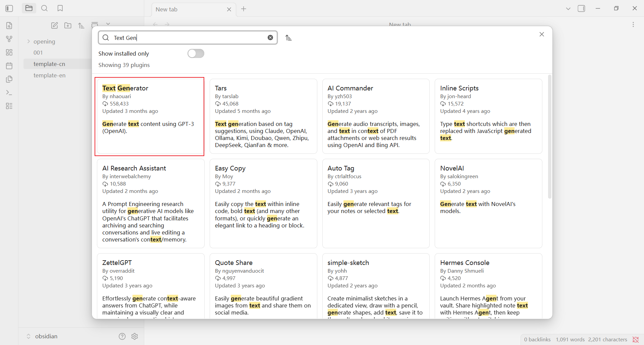Close the community plugins dialog
The height and width of the screenshot is (345, 644).
(x=542, y=34)
